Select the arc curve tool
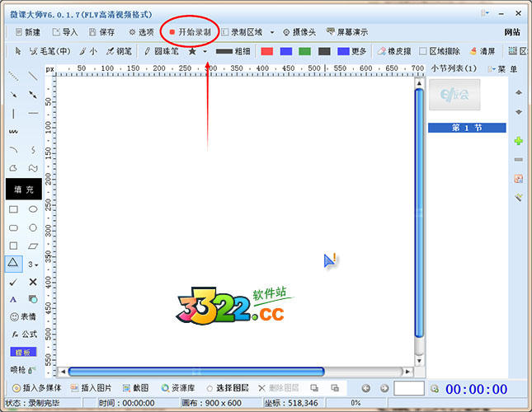This screenshot has width=532, height=412. click(13, 150)
